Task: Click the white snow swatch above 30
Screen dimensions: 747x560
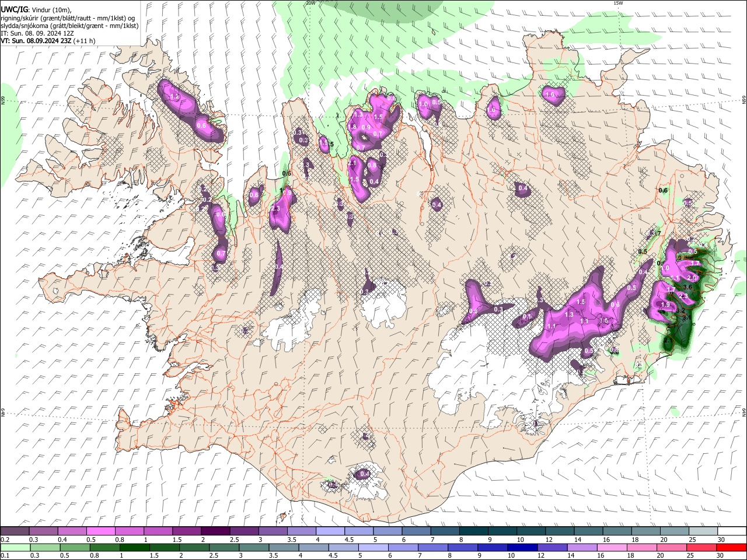Action: [x=731, y=531]
